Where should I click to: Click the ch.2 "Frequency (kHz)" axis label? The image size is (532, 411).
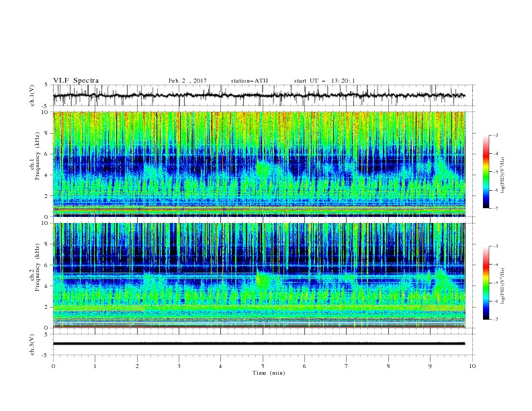pos(38,267)
